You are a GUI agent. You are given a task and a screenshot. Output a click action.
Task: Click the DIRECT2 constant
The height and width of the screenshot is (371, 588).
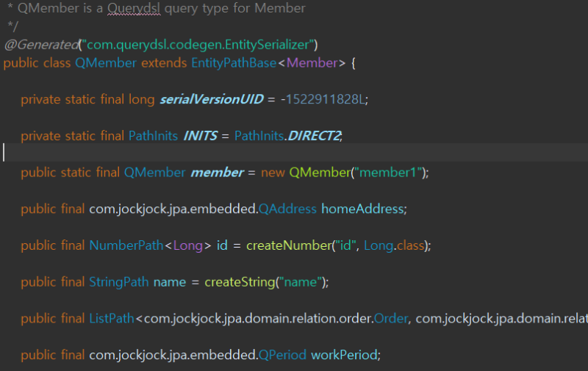(x=315, y=136)
